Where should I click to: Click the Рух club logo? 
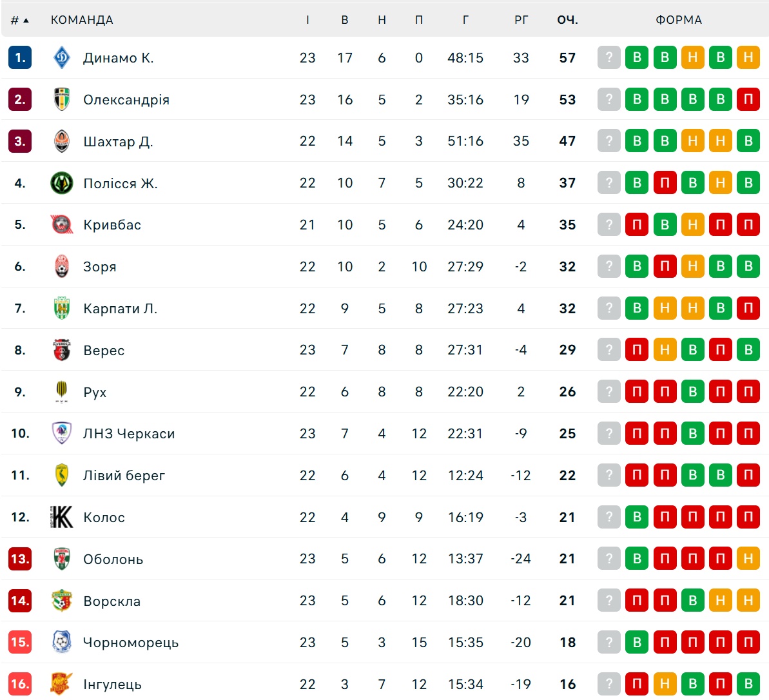[62, 391]
